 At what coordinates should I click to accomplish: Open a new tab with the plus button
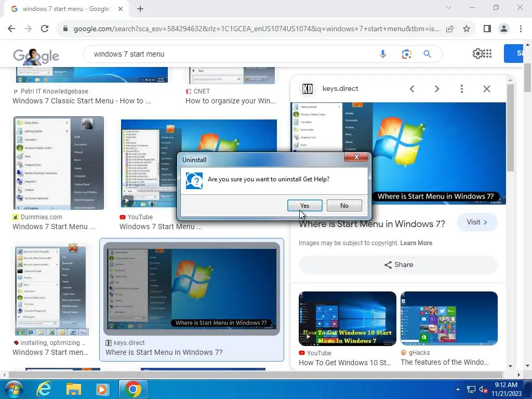pyautogui.click(x=140, y=9)
